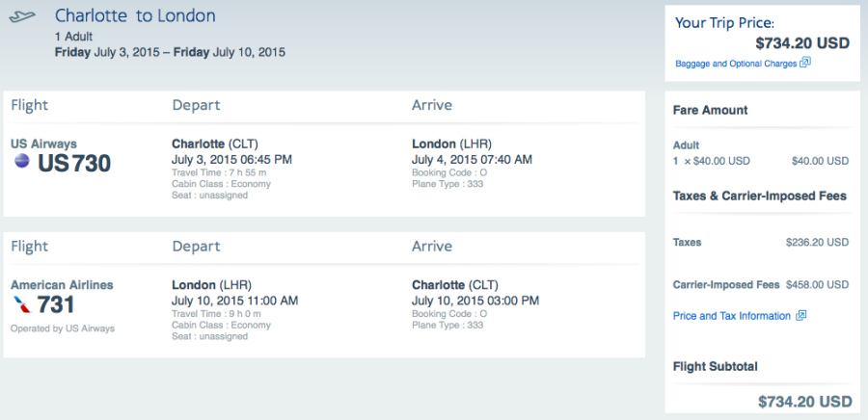The width and height of the screenshot is (868, 420).
Task: Click the Flight Subtotal amount $734.20 USD
Action: click(804, 401)
